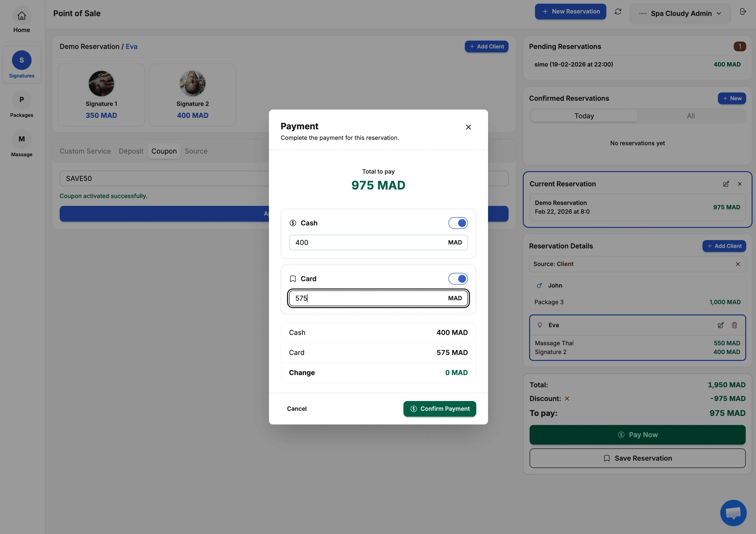The width and height of the screenshot is (756, 534).
Task: Remove the discount with the X icon
Action: point(567,398)
